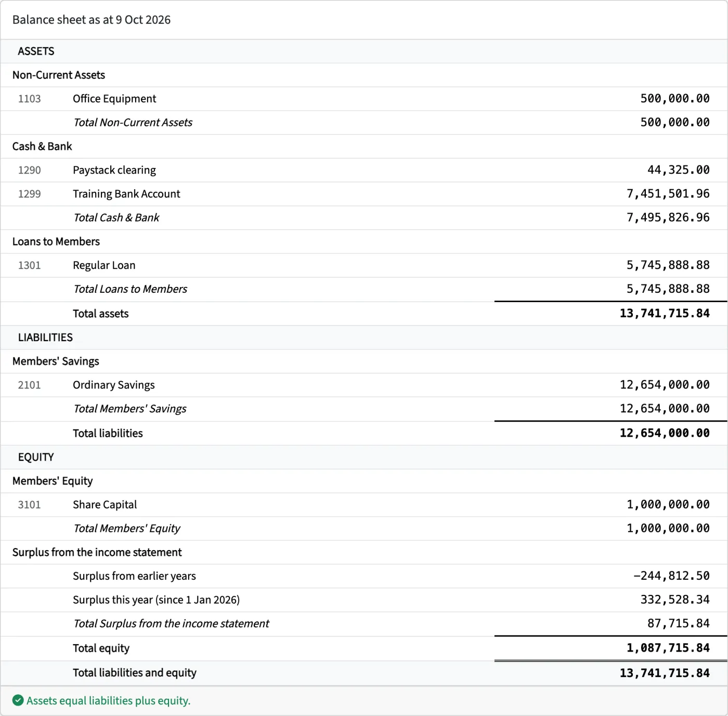The height and width of the screenshot is (716, 728).
Task: Select the amount 44,325.00
Action: 679,170
